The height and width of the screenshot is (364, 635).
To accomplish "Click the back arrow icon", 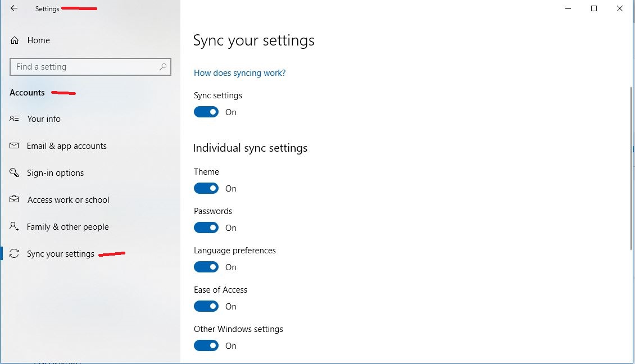I will (x=14, y=8).
